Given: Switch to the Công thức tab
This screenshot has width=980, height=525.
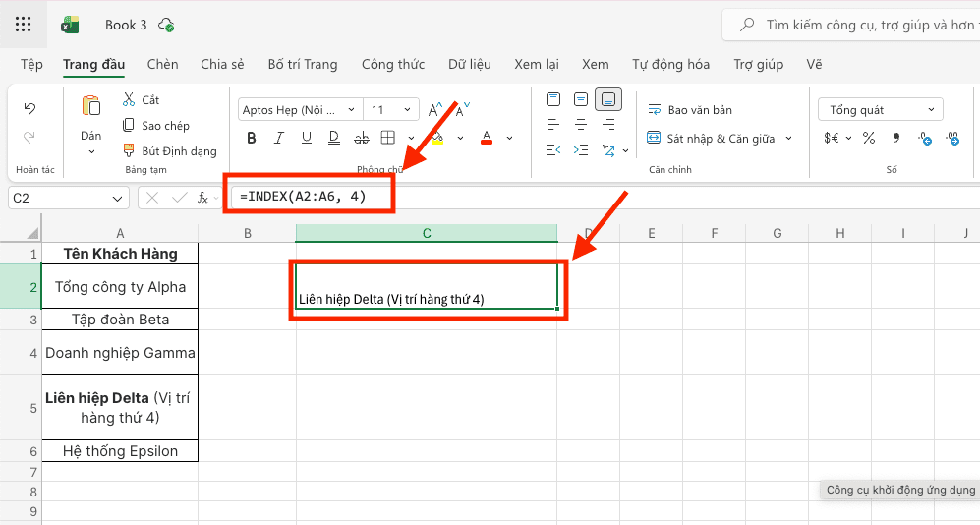Looking at the screenshot, I should 393,64.
